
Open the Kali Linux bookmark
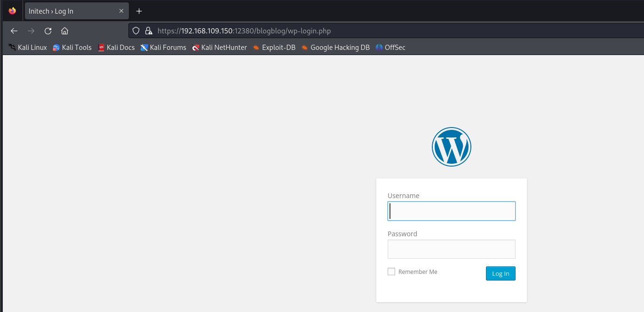(28, 48)
